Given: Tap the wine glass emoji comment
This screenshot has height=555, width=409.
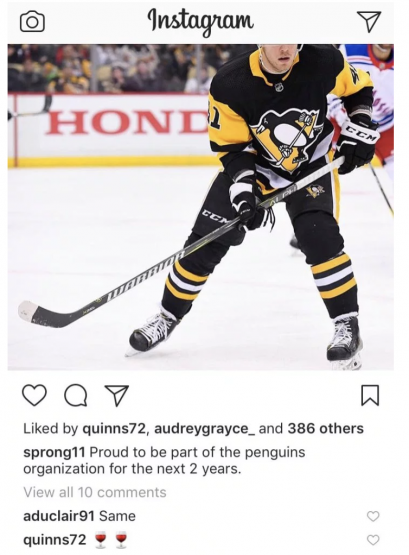Looking at the screenshot, I should pyautogui.click(x=111, y=540).
